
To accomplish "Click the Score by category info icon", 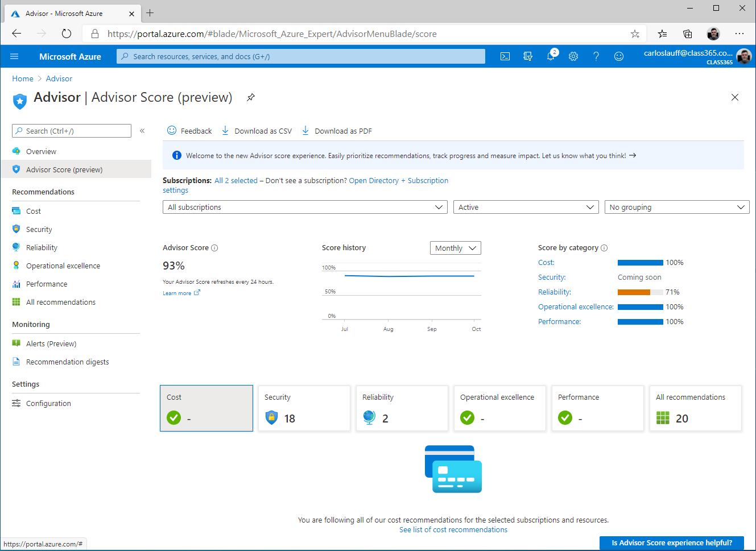I will point(604,248).
